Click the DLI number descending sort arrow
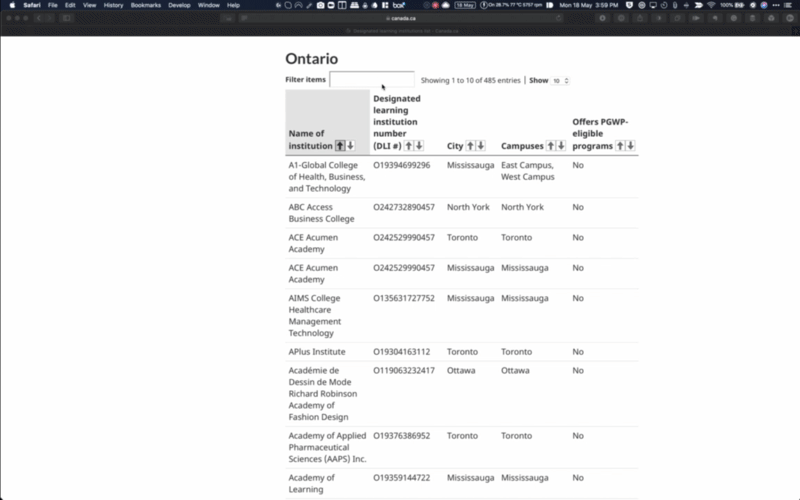The image size is (800, 500). click(x=419, y=146)
